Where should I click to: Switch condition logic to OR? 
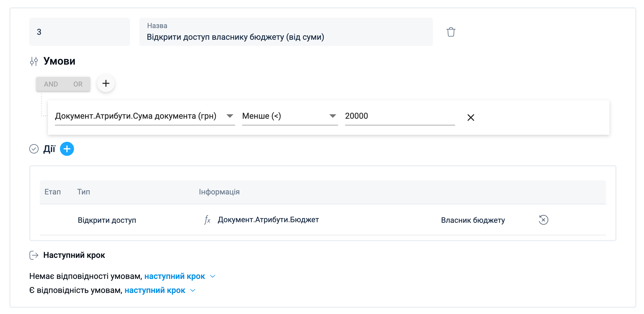(78, 84)
